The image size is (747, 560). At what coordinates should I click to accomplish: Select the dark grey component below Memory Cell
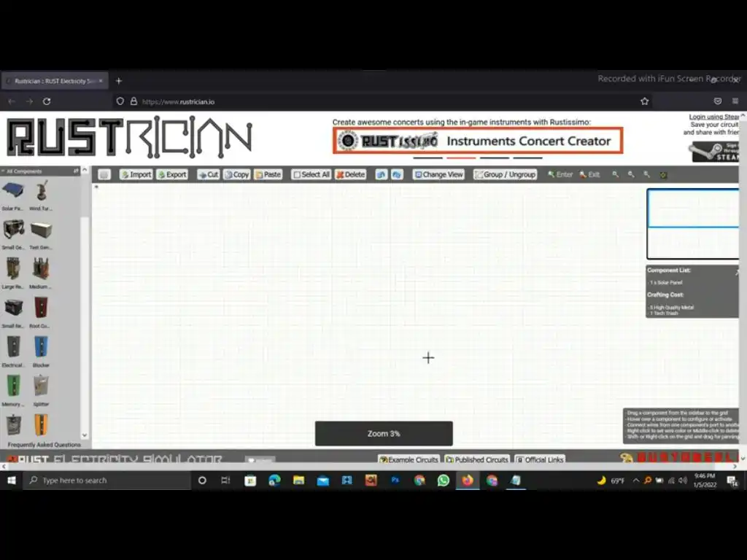13,425
